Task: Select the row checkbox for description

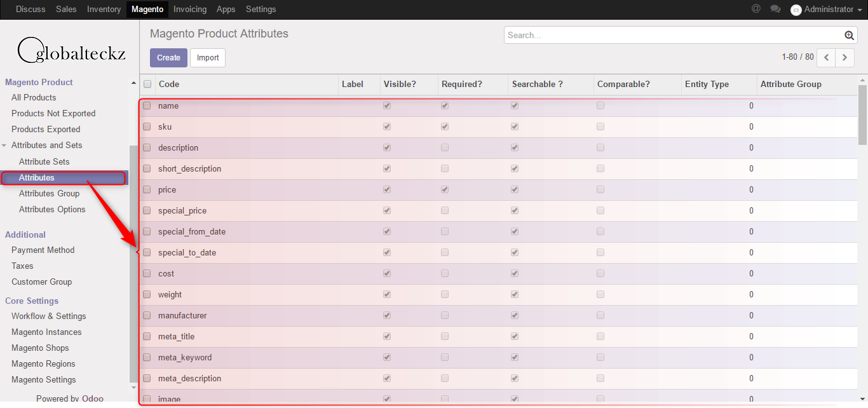Action: tap(147, 148)
